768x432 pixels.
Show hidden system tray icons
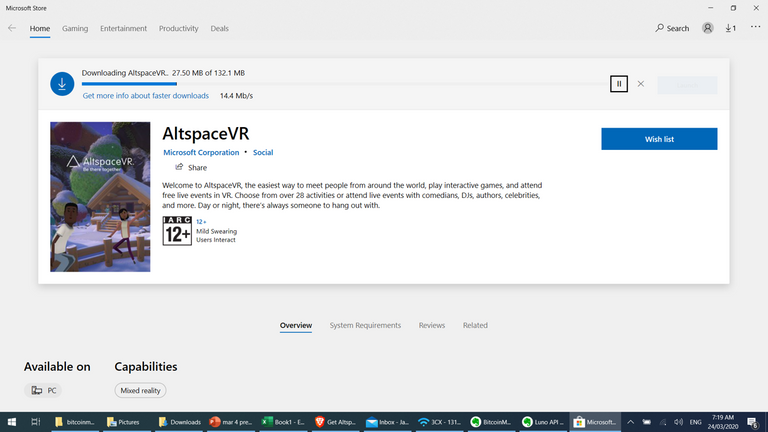tap(630, 422)
